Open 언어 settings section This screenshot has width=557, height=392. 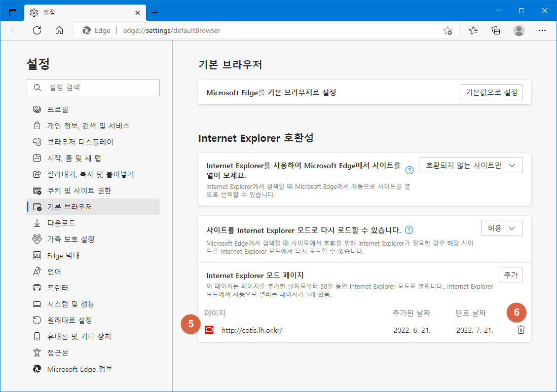93,271
